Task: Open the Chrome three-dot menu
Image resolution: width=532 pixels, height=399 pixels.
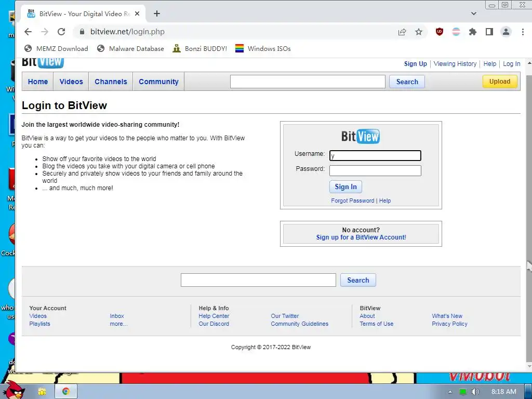Action: (x=523, y=32)
